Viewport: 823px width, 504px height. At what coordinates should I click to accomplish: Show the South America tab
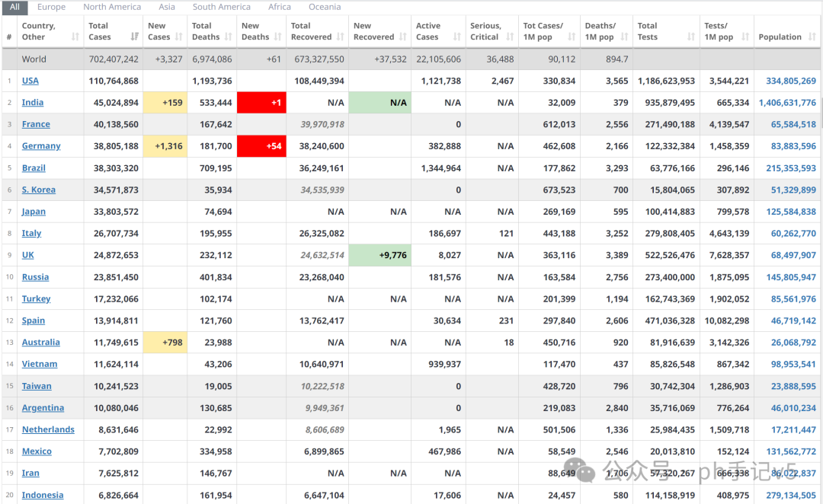(x=222, y=7)
